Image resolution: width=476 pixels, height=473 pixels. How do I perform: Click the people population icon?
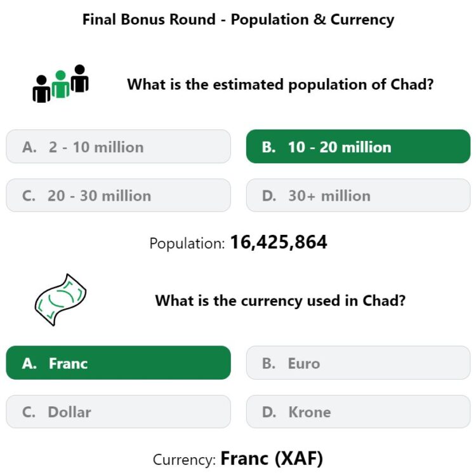pos(60,84)
